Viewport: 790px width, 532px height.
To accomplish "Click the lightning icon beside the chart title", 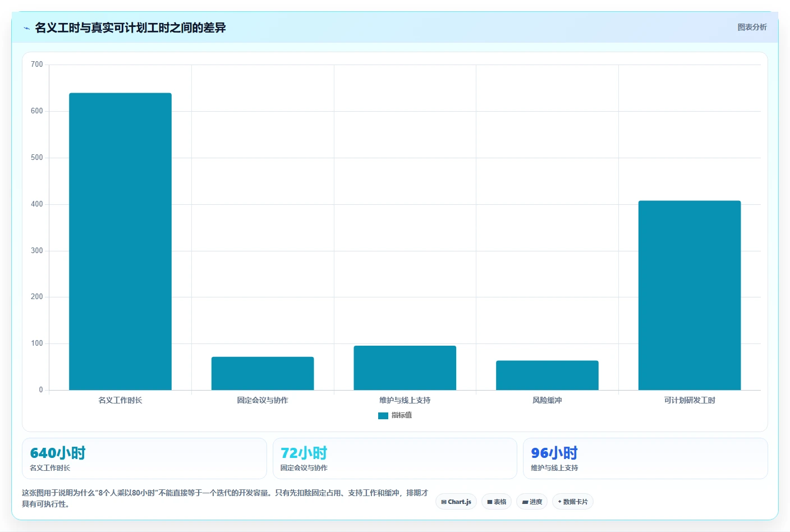I will [26, 28].
